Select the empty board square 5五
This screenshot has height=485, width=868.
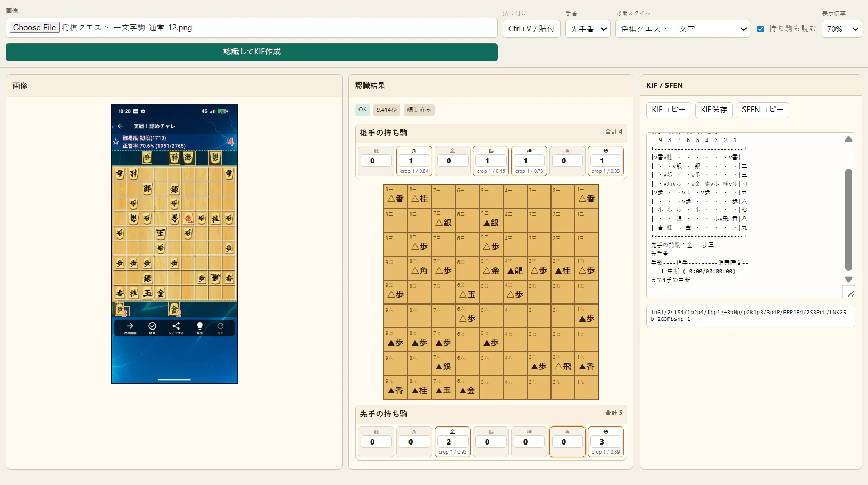(x=491, y=292)
